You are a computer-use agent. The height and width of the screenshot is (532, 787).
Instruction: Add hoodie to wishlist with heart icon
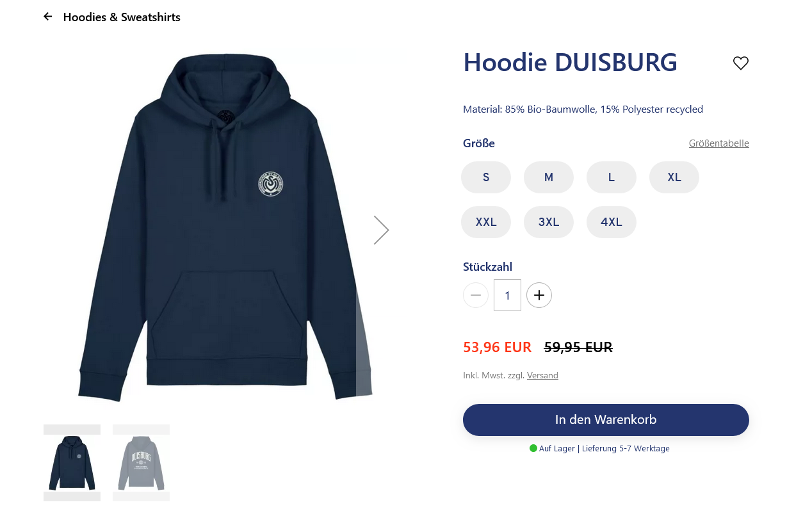(x=740, y=63)
